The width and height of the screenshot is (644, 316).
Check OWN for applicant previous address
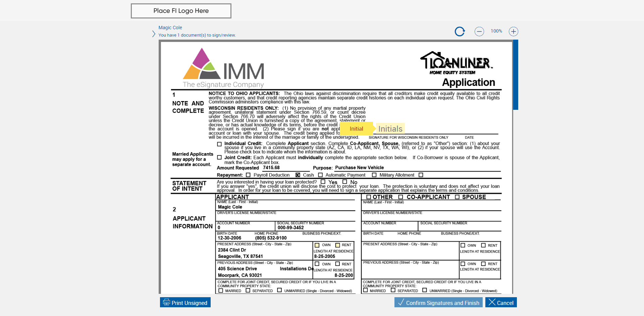pos(317,264)
